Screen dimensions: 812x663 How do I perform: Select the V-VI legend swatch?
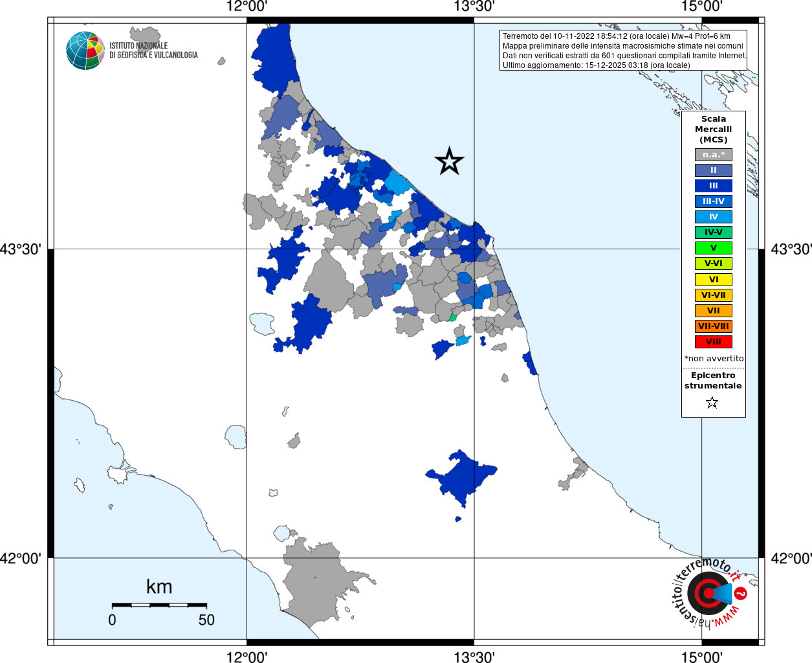click(714, 264)
